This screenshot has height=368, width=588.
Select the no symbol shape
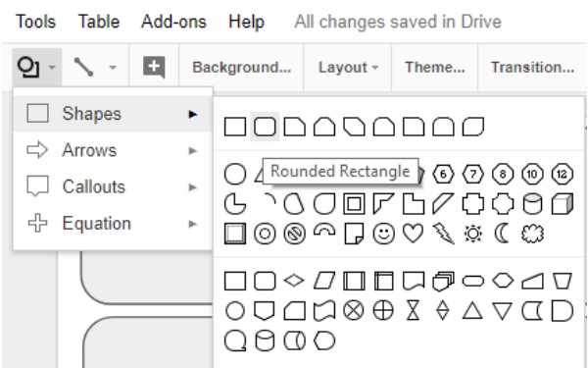(x=294, y=234)
